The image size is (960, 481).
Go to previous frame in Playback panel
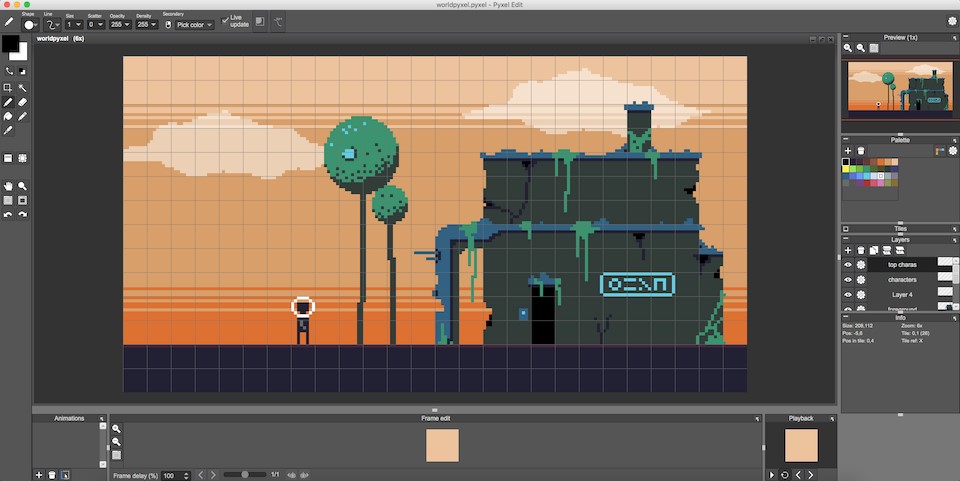point(798,475)
